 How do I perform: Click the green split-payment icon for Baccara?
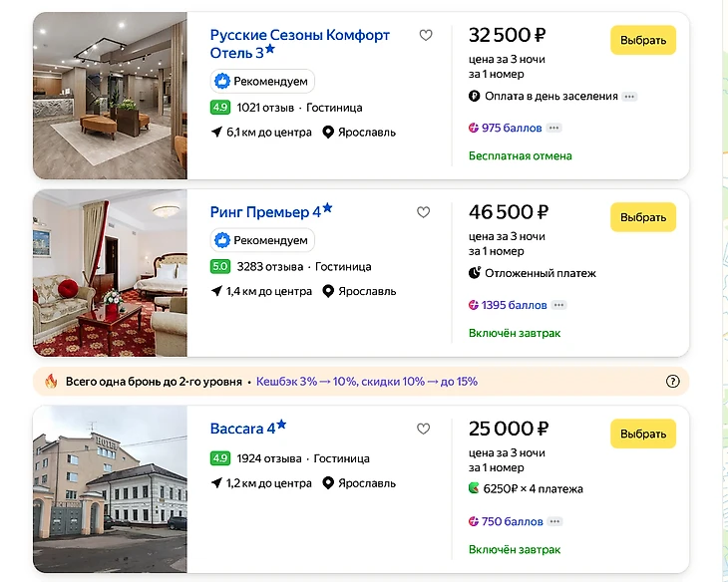[x=475, y=489]
